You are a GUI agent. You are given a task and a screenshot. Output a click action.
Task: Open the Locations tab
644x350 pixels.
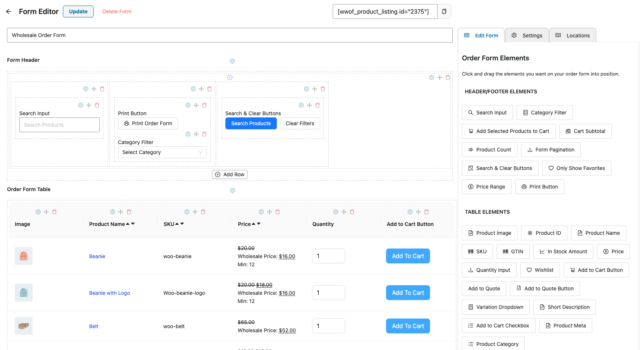click(573, 35)
